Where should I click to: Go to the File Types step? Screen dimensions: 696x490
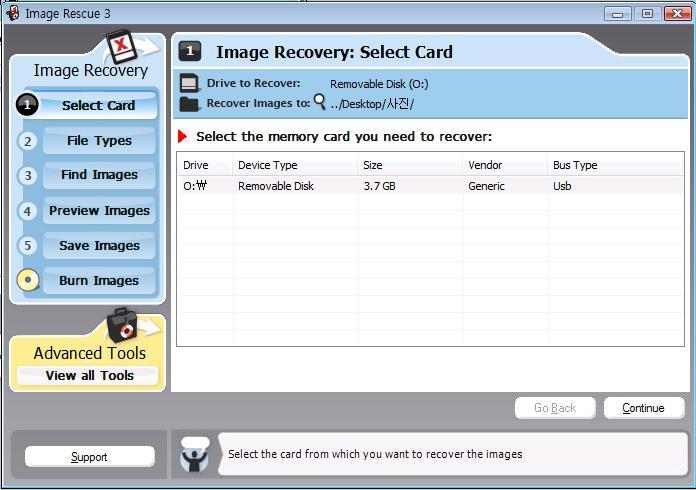click(x=99, y=141)
